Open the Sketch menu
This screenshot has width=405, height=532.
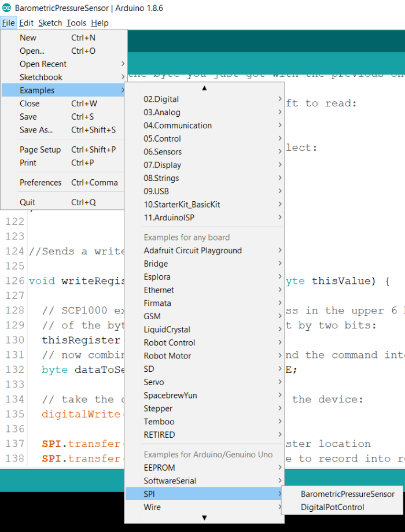[50, 23]
